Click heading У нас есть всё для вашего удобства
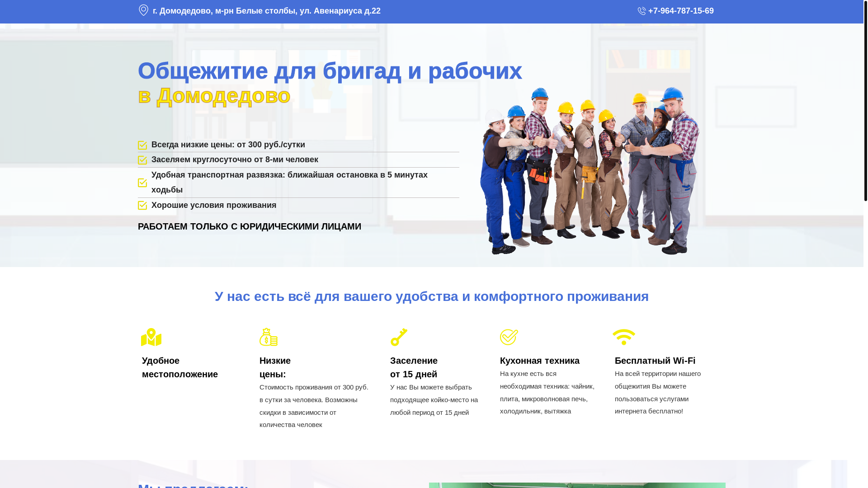 coord(432,296)
